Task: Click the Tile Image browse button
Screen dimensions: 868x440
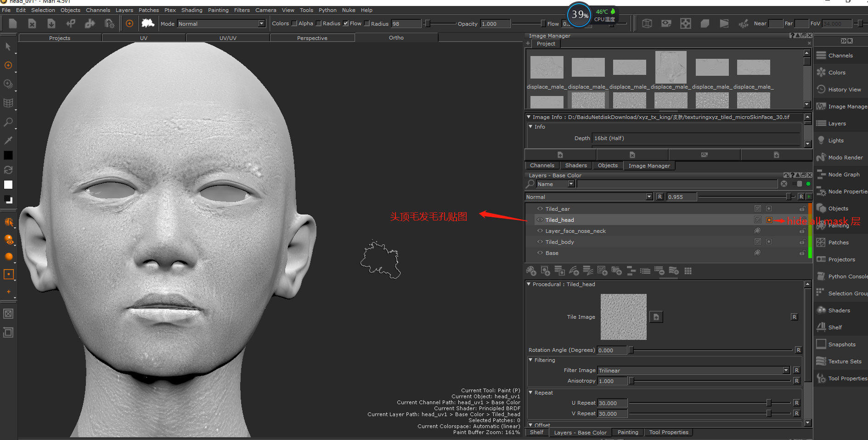Action: pyautogui.click(x=656, y=317)
